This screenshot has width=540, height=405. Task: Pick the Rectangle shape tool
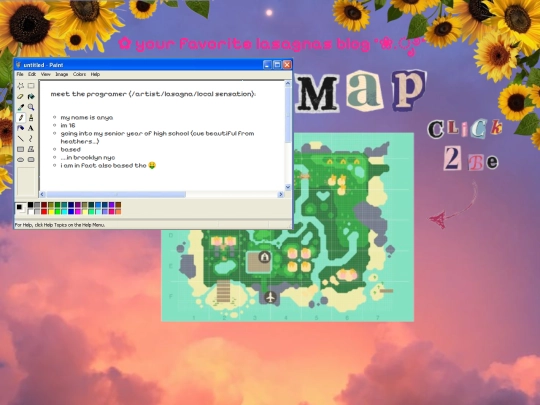pyautogui.click(x=21, y=149)
